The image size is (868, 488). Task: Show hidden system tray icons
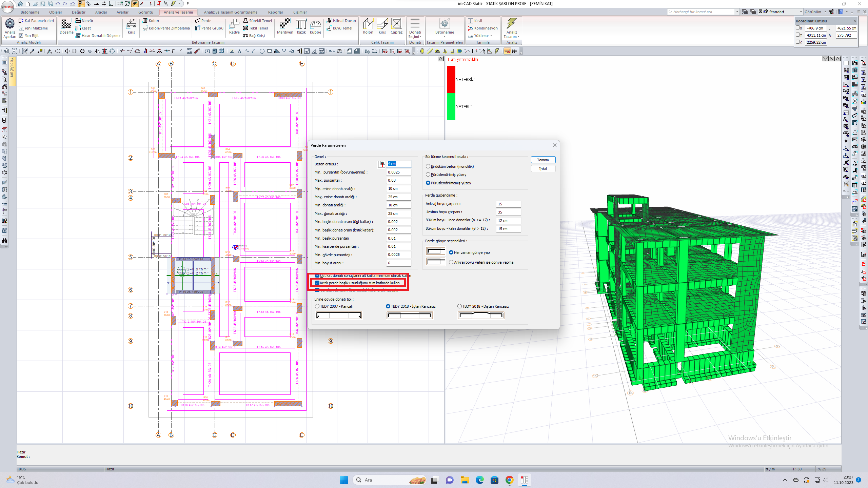pos(785,480)
